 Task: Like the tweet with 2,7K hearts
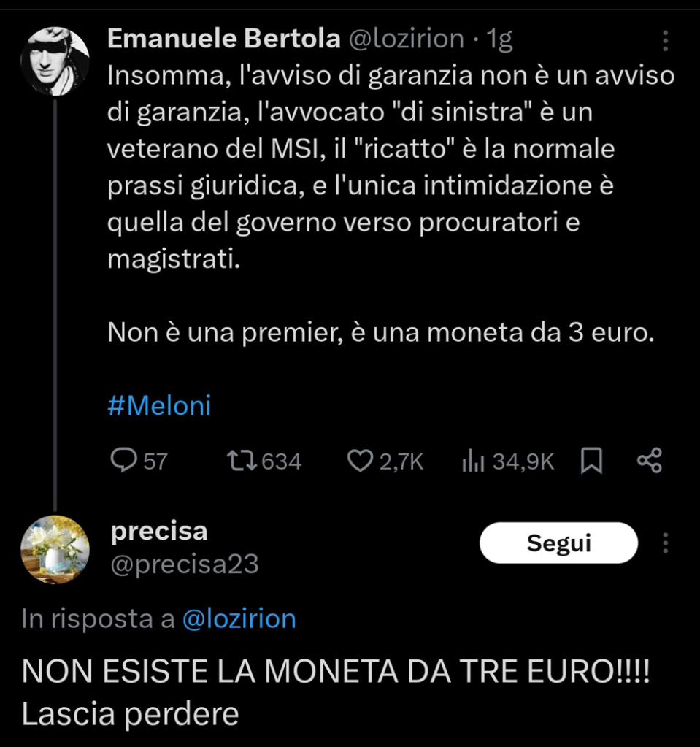pyautogui.click(x=359, y=461)
